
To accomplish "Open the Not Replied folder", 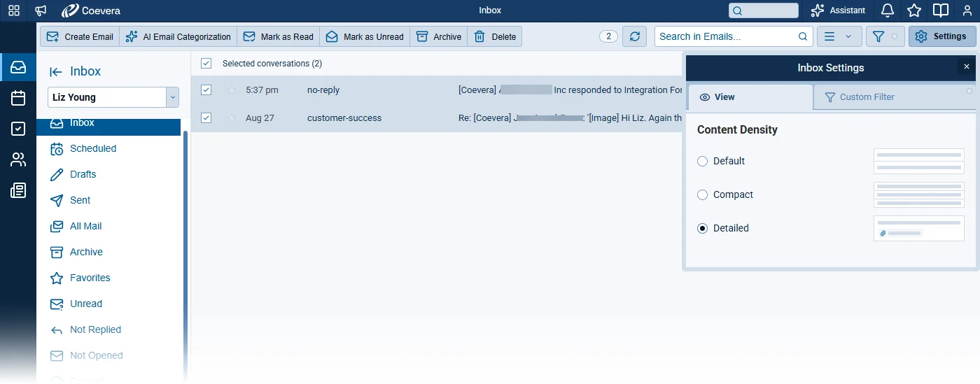I will (95, 329).
